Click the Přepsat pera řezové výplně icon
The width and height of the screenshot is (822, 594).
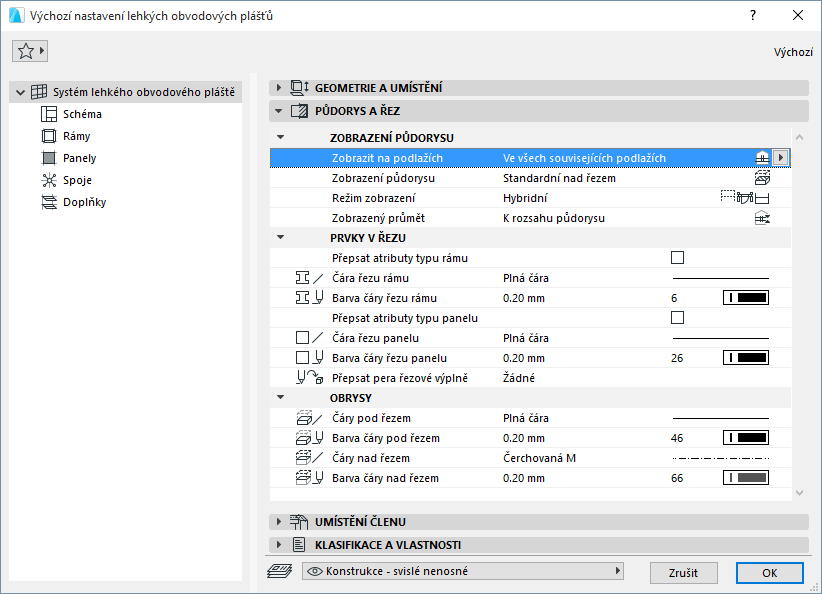309,377
